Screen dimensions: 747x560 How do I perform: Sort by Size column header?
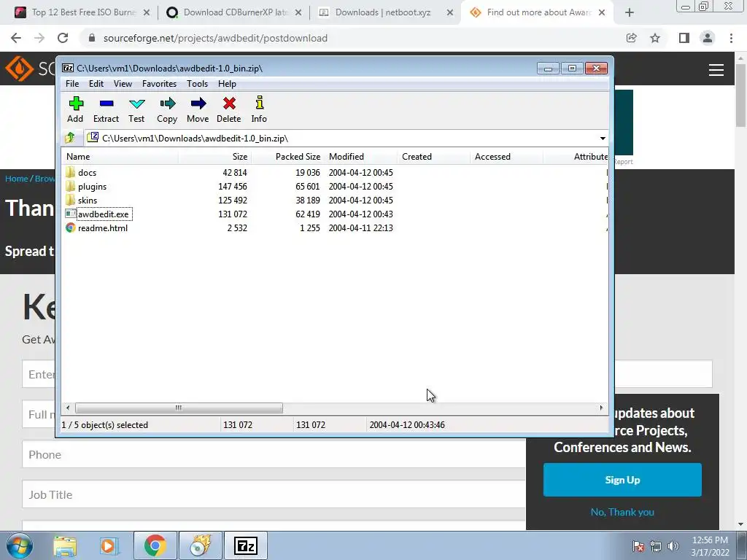click(215, 157)
